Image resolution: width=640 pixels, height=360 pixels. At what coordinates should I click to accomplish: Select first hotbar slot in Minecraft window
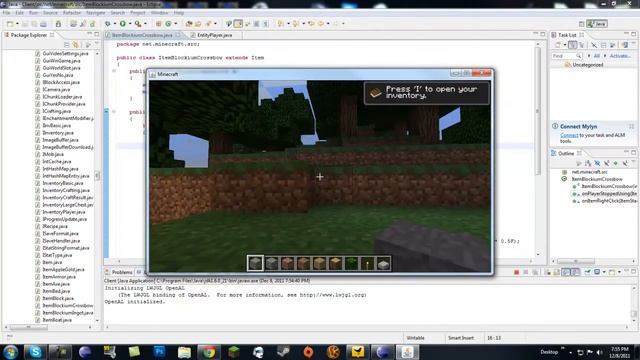[x=256, y=263]
